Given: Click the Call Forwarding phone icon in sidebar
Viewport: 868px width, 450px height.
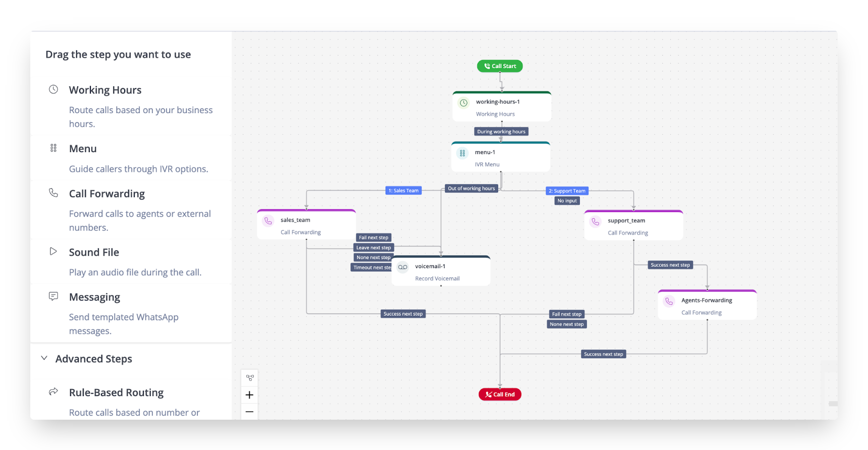Looking at the screenshot, I should [x=53, y=193].
